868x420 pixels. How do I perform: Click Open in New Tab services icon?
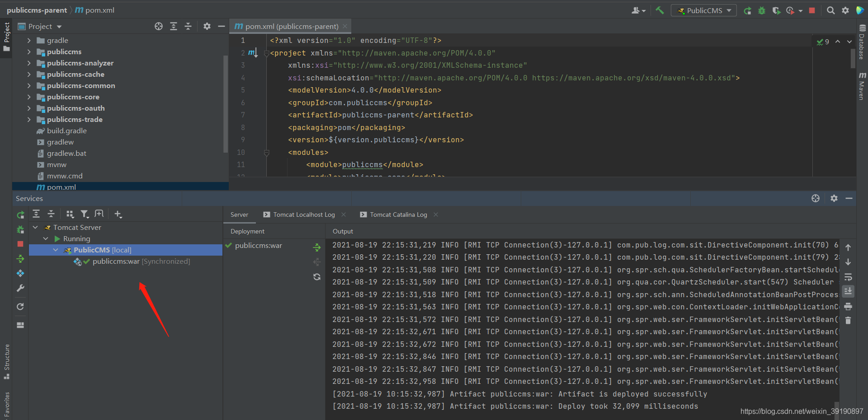pyautogui.click(x=99, y=214)
